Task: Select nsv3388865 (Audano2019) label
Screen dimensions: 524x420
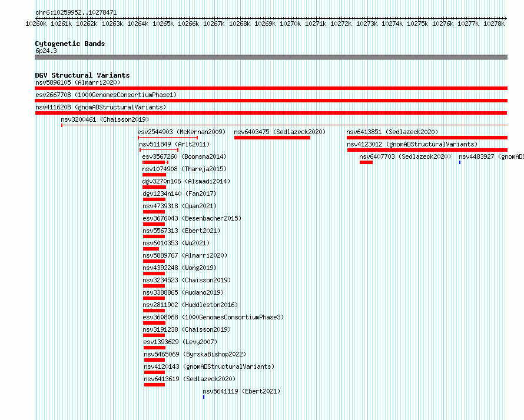Action: pos(183,292)
